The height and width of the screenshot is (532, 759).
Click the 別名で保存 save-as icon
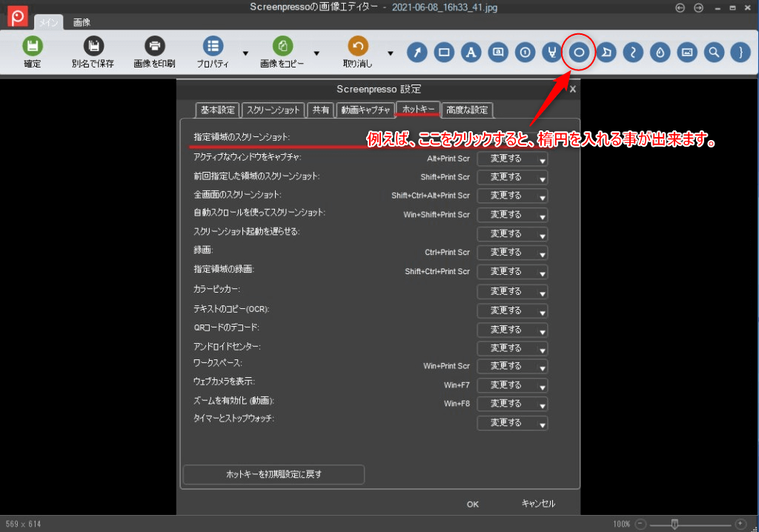[93, 46]
